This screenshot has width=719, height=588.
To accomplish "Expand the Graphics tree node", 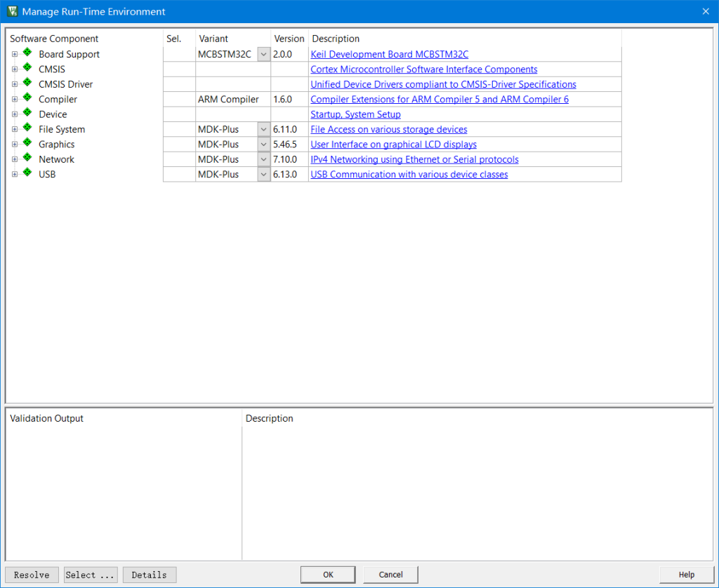I will (x=15, y=145).
